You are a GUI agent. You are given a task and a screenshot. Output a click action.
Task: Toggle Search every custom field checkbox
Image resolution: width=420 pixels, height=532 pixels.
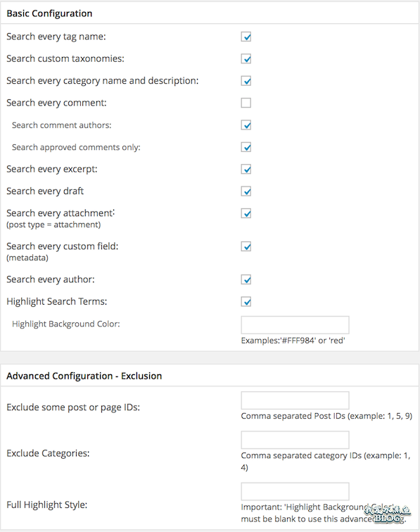point(246,246)
